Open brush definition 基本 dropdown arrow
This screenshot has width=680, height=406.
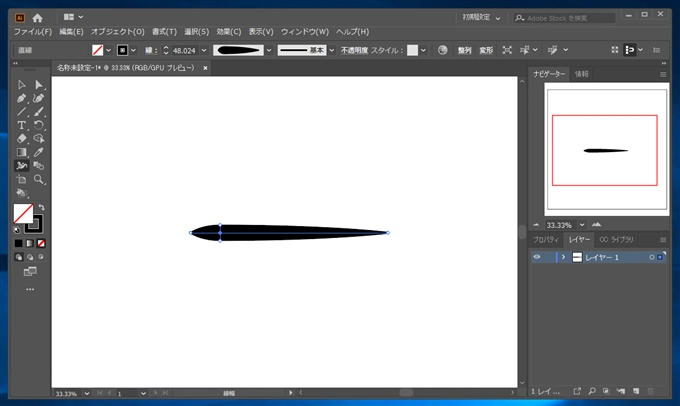point(332,50)
